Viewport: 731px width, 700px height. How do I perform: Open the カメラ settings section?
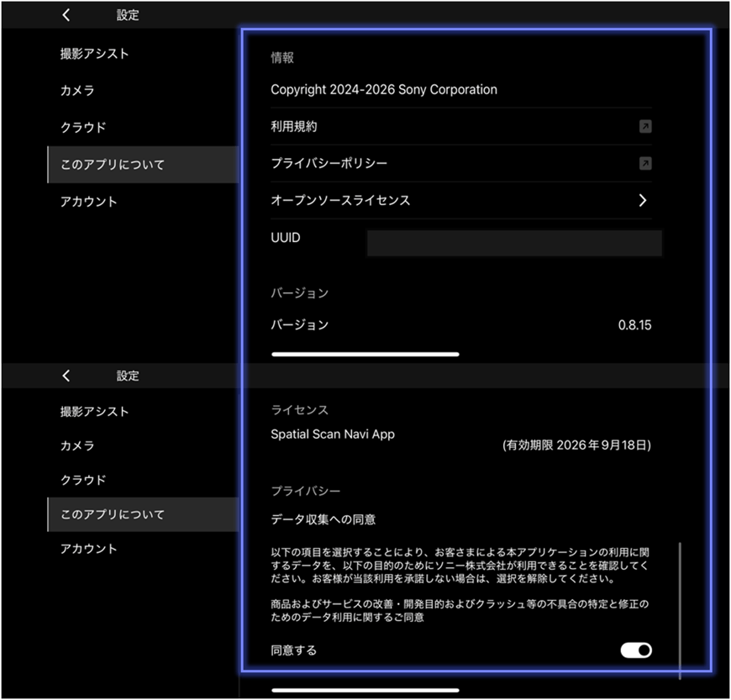point(78,91)
